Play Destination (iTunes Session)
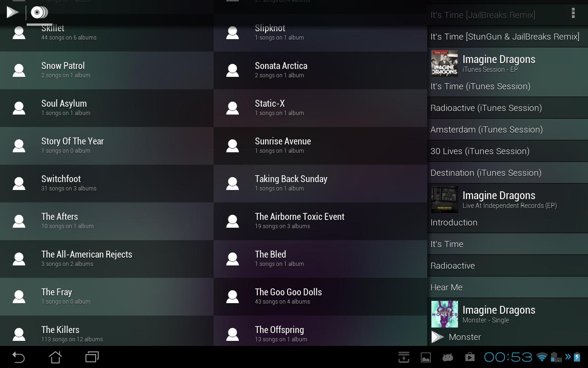The width and height of the screenshot is (588, 368). point(508,172)
